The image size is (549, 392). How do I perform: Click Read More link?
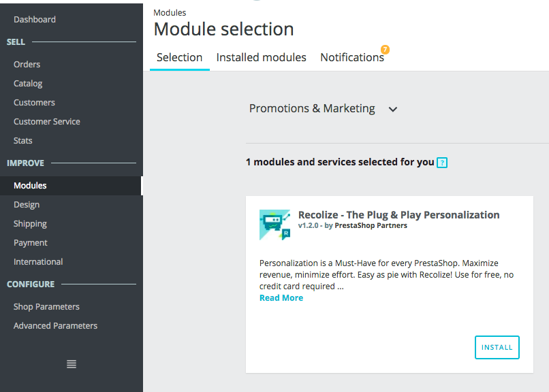pyautogui.click(x=281, y=298)
